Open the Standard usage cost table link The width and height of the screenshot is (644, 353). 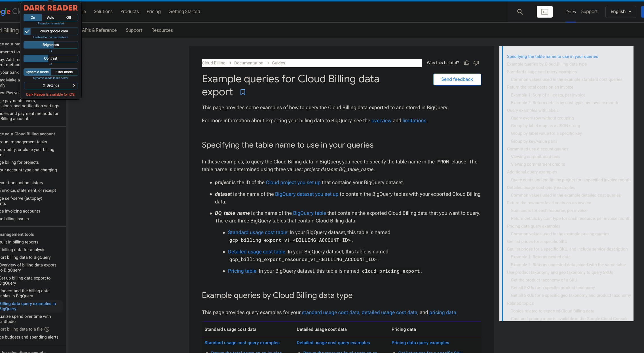(257, 232)
